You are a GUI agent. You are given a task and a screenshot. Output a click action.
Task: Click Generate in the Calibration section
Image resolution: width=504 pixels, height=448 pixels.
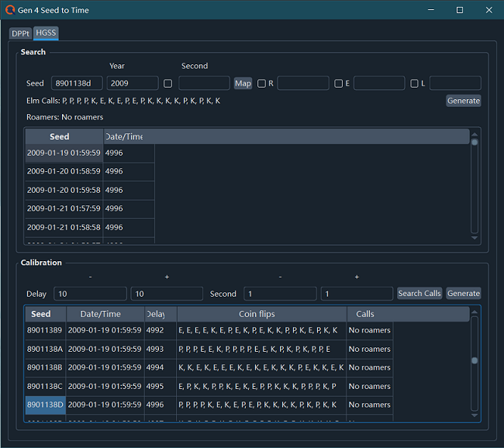463,294
